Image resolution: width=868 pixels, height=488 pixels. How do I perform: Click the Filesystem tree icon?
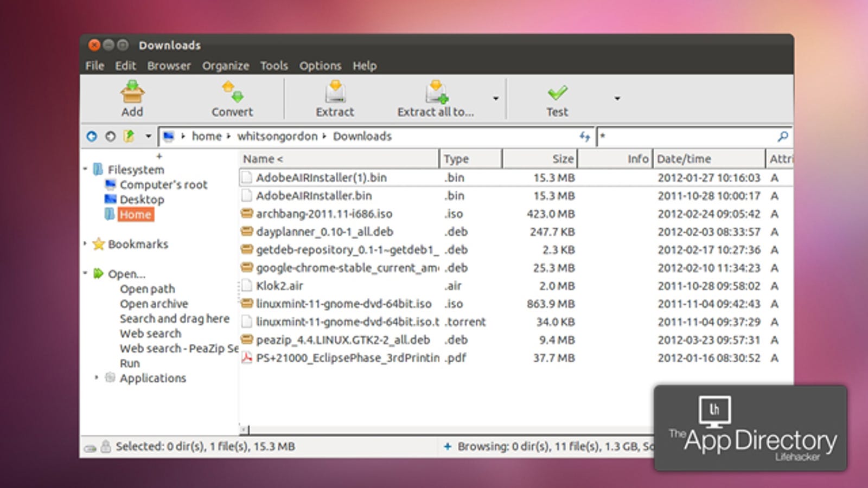coord(98,170)
